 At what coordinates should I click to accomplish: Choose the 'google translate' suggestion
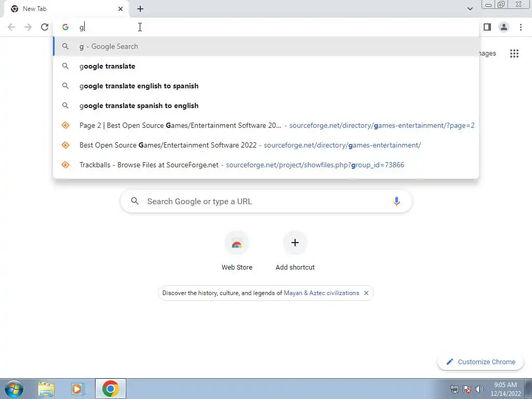pos(266,66)
